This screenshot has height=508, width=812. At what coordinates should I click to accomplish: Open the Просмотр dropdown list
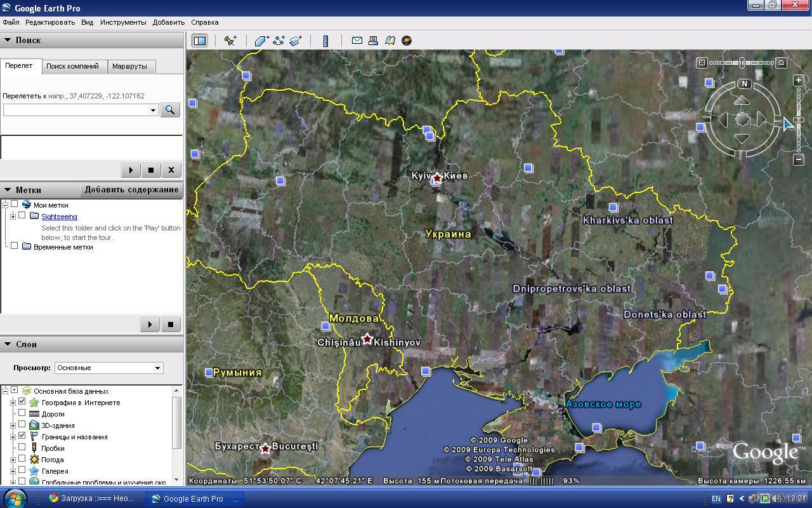[x=108, y=368]
